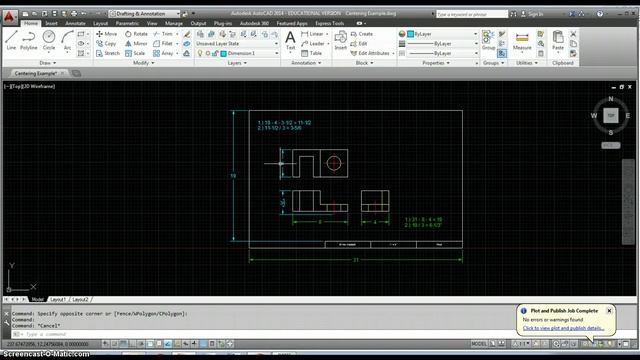
Task: Click the Insert block icon
Action: tap(340, 40)
